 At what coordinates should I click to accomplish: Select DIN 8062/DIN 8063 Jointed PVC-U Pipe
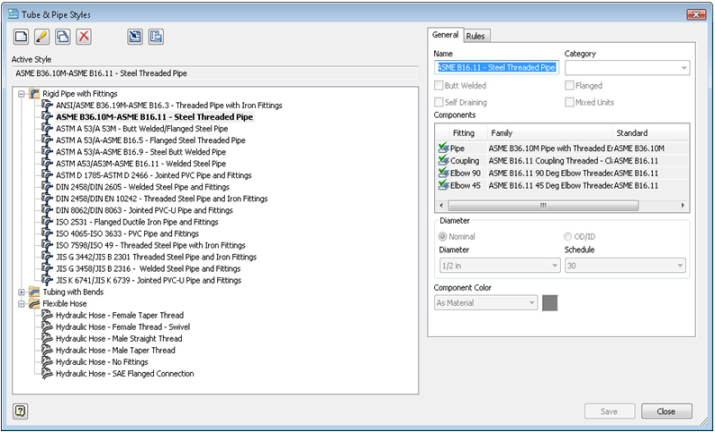(x=144, y=210)
